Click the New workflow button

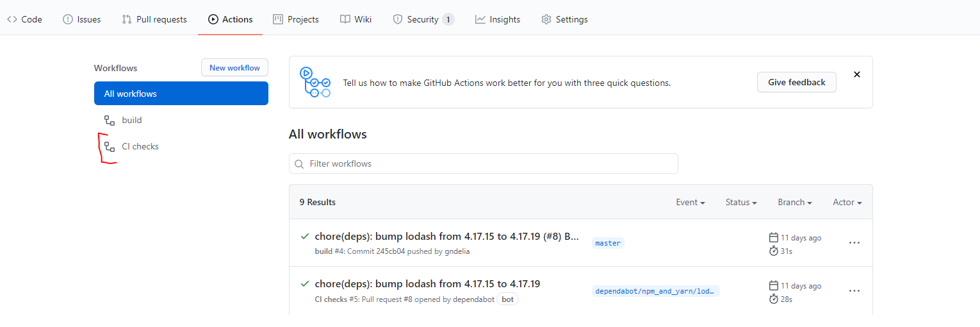(x=234, y=67)
